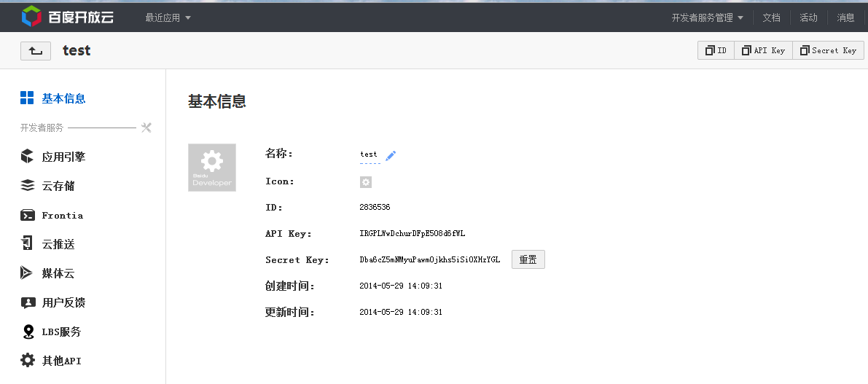Screen dimensions: 868x384
Task: Click the 云存储 layers icon
Action: [27, 185]
